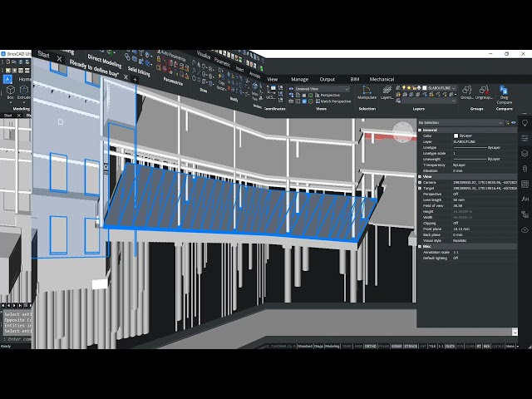The image size is (532, 399).
Task: Click the Match Perspective button
Action: click(333, 101)
